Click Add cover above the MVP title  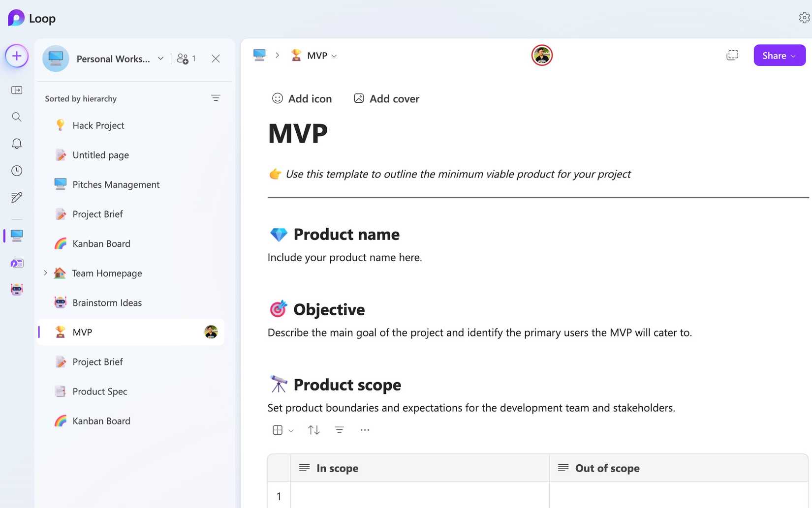click(x=386, y=98)
